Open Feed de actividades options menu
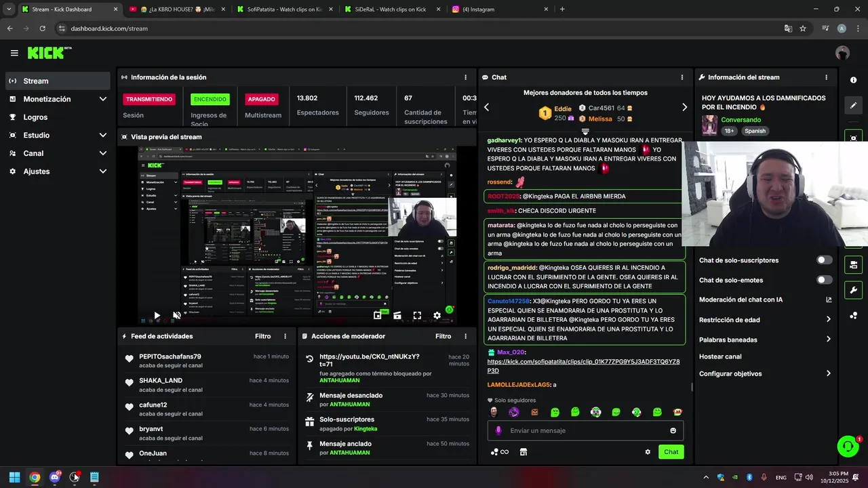Screen dimensions: 868x488 pos(285,336)
